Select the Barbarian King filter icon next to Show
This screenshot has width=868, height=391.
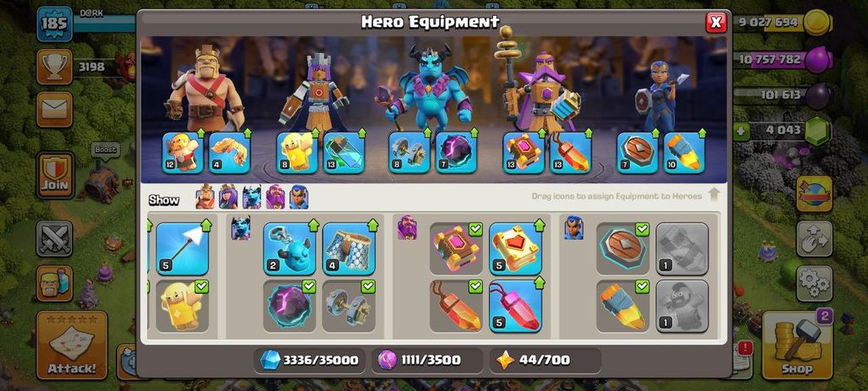pyautogui.click(x=205, y=197)
